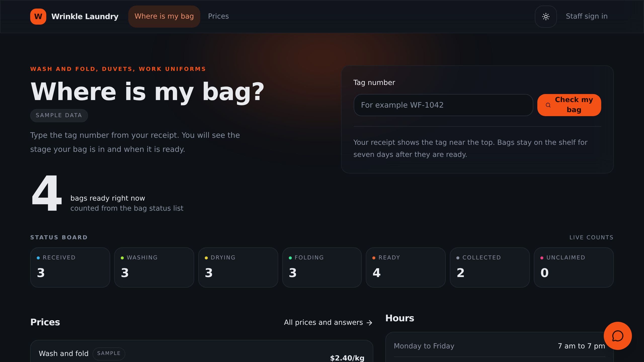This screenshot has height=362, width=644.
Task: Click the Monday to Friday hours row
Action: point(499,346)
